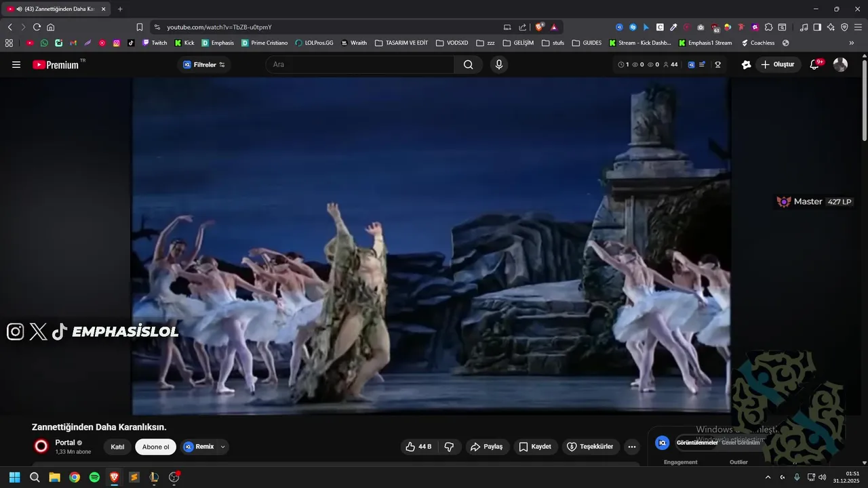Open Sublime Text from the taskbar
This screenshot has height=488, width=868.
point(134,477)
